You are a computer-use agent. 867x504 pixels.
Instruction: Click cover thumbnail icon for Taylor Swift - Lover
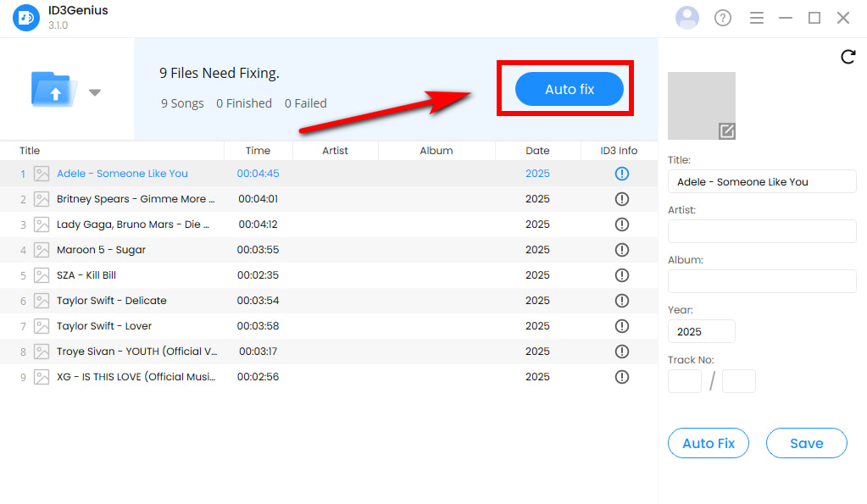pyautogui.click(x=42, y=326)
